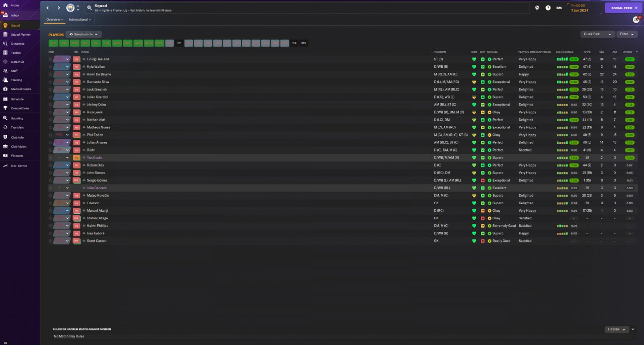
Task: Sort by the POSITION column header
Action: [439, 52]
